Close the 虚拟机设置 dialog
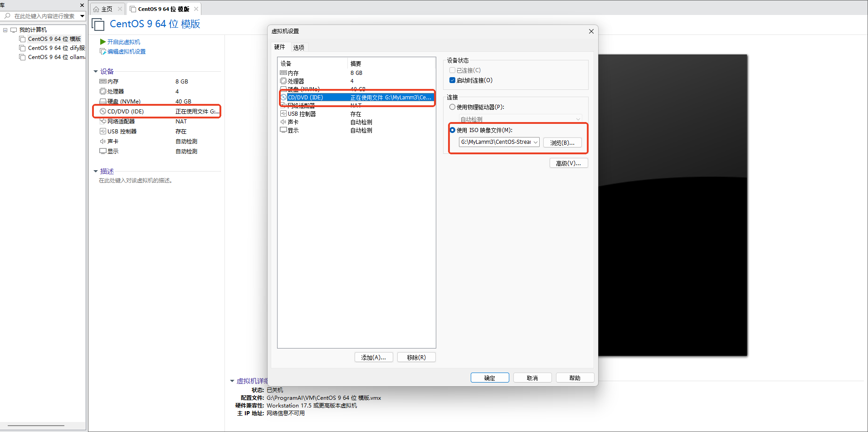868x432 pixels. [x=591, y=31]
